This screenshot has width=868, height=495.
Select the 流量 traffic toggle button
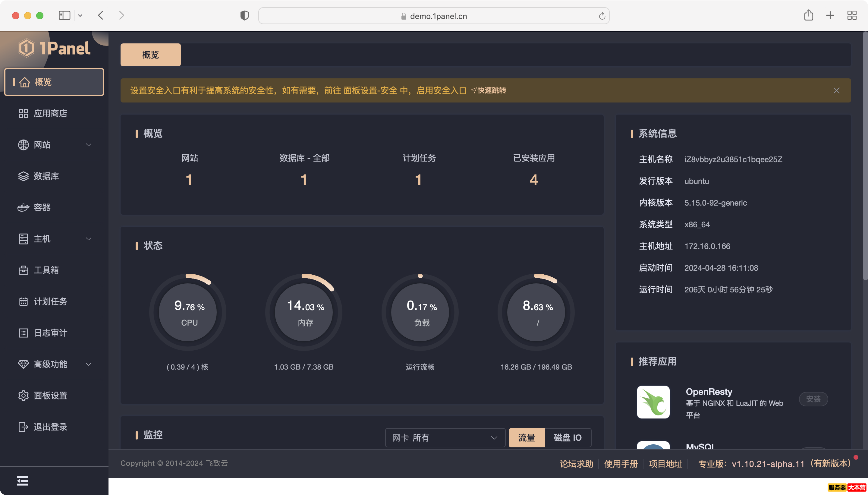click(x=526, y=437)
